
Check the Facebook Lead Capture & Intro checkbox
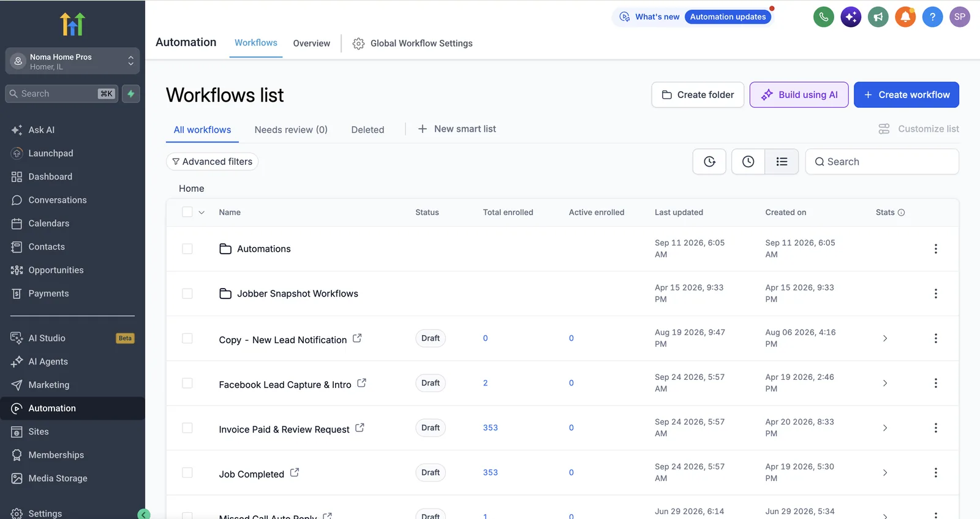(x=187, y=383)
